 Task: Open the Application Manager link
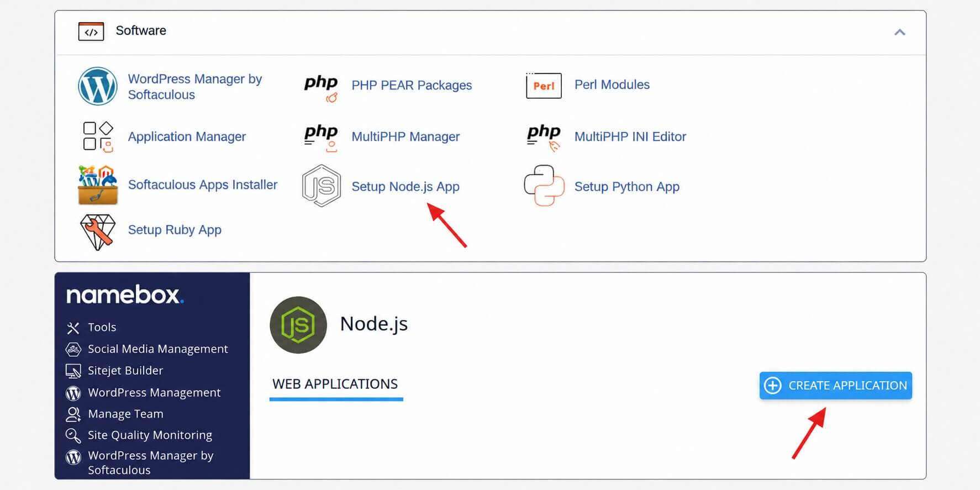pyautogui.click(x=187, y=136)
